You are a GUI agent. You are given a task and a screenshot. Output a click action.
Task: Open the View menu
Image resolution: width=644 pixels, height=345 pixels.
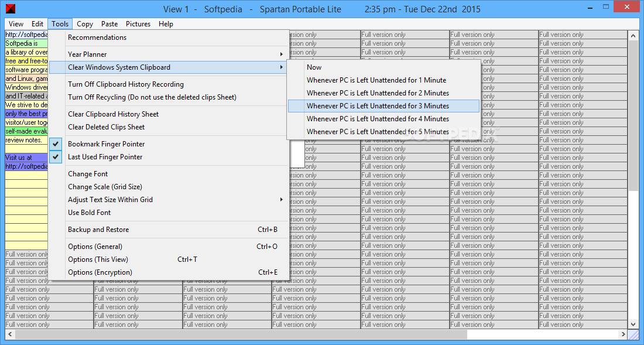tap(16, 24)
